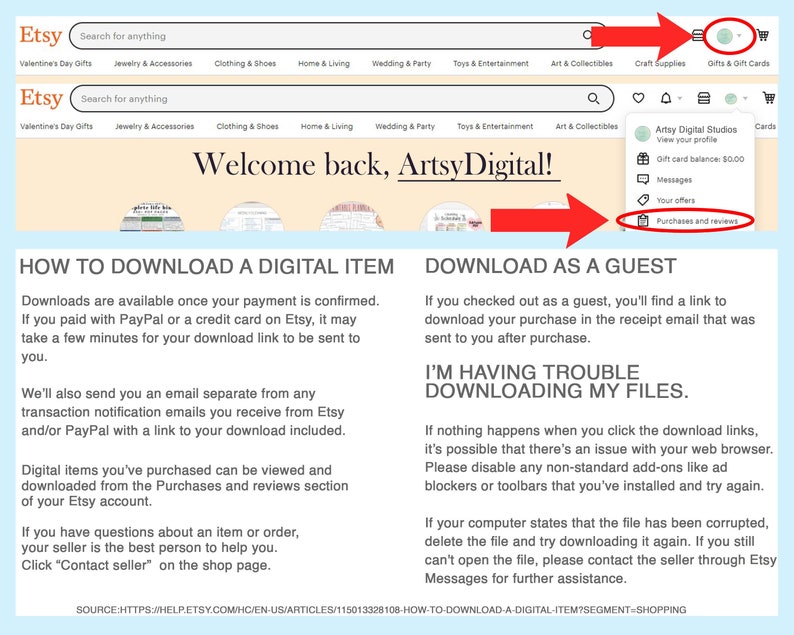
Task: Focus the search field in the second header
Action: click(x=342, y=99)
